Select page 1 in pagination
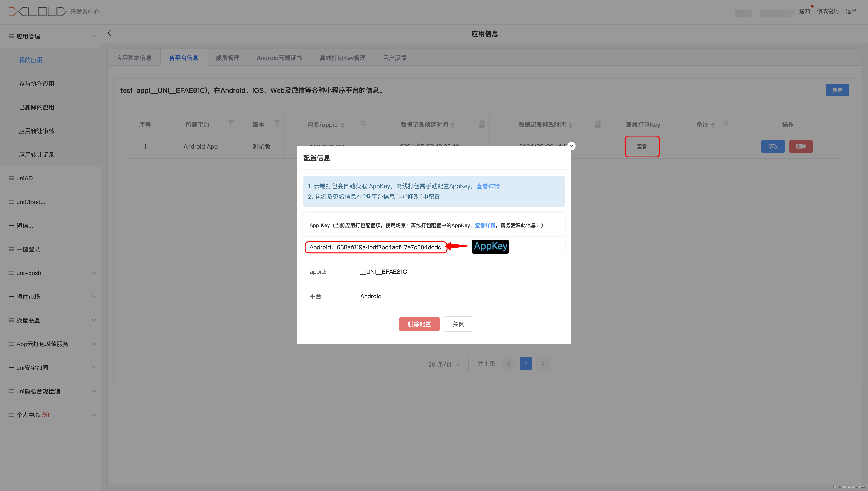This screenshot has width=868, height=491. coord(525,364)
